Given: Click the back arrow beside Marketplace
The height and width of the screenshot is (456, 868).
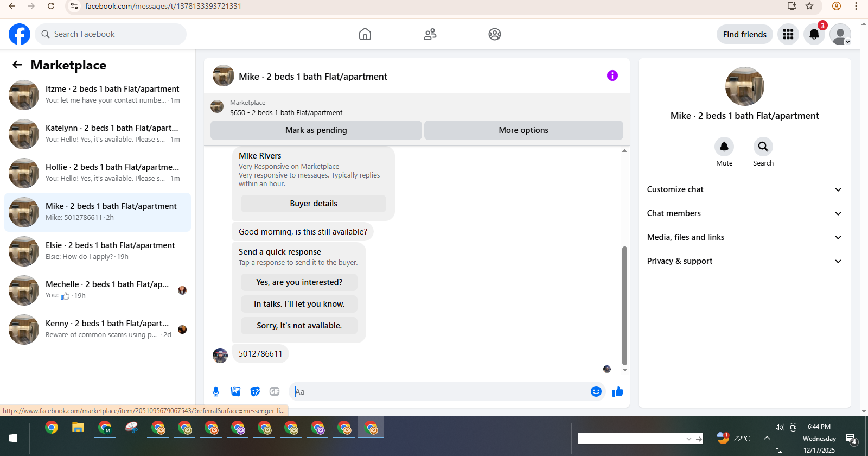Looking at the screenshot, I should tap(17, 65).
